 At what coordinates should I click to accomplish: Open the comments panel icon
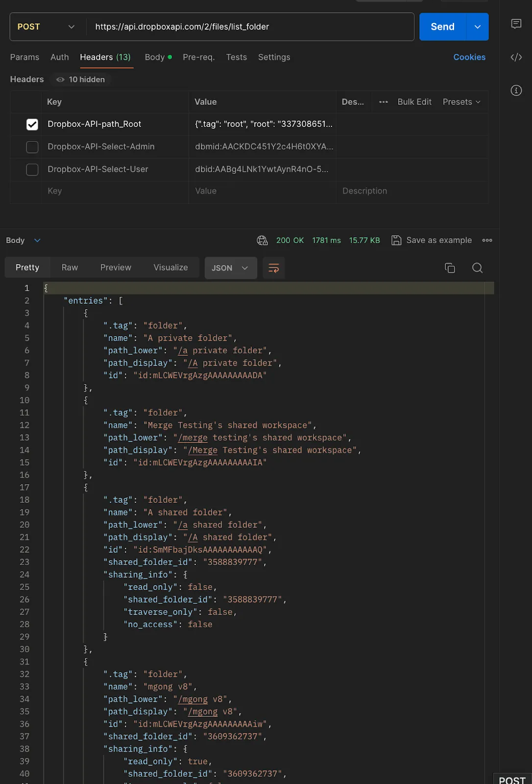[516, 24]
